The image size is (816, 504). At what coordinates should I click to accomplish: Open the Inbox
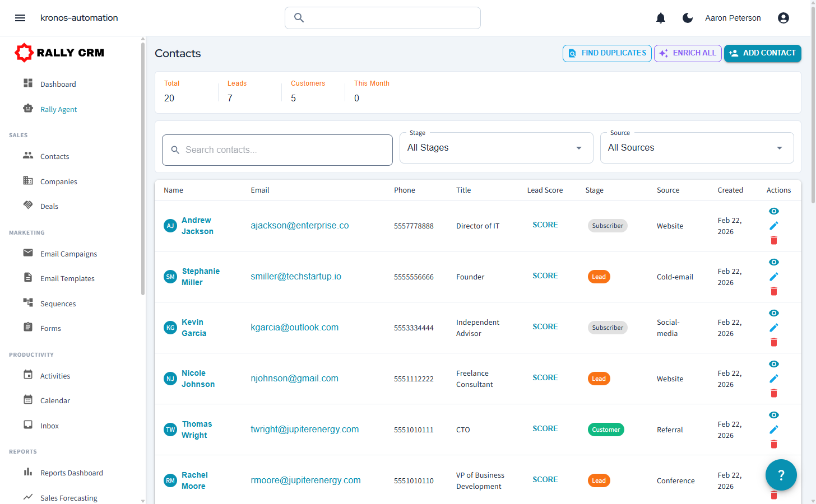click(x=49, y=425)
